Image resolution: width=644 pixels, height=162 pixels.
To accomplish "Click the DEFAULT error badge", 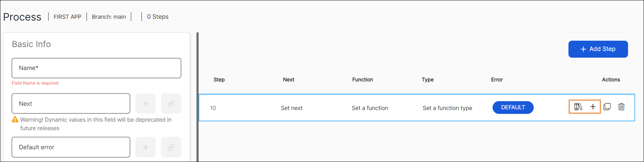I will point(513,108).
